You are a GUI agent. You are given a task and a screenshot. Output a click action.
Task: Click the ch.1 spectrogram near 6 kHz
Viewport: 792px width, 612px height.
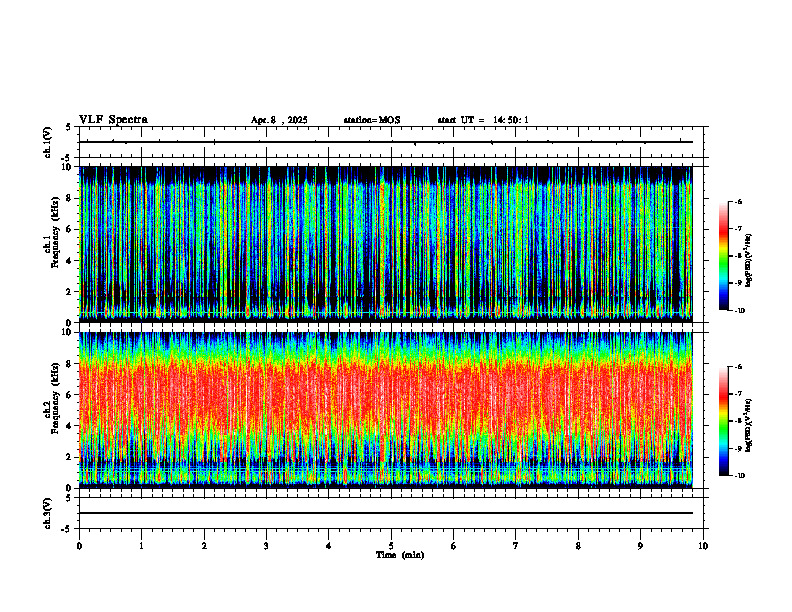(x=386, y=229)
